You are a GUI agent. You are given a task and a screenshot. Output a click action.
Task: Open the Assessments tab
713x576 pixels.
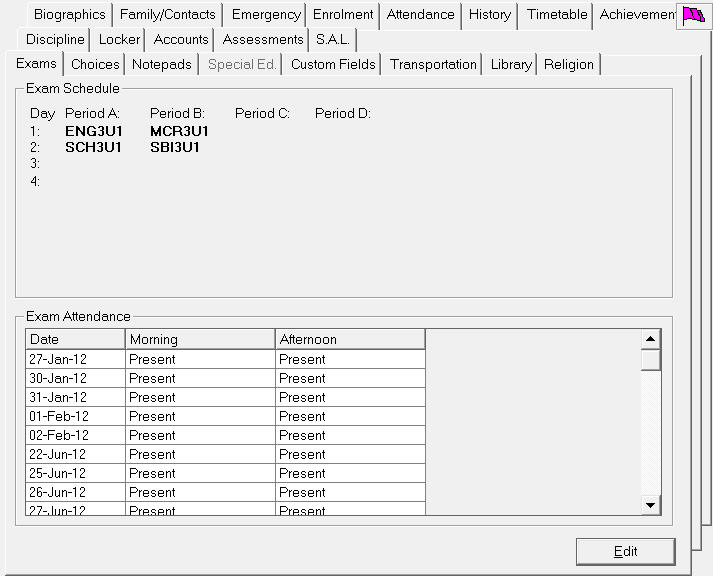pyautogui.click(x=262, y=40)
